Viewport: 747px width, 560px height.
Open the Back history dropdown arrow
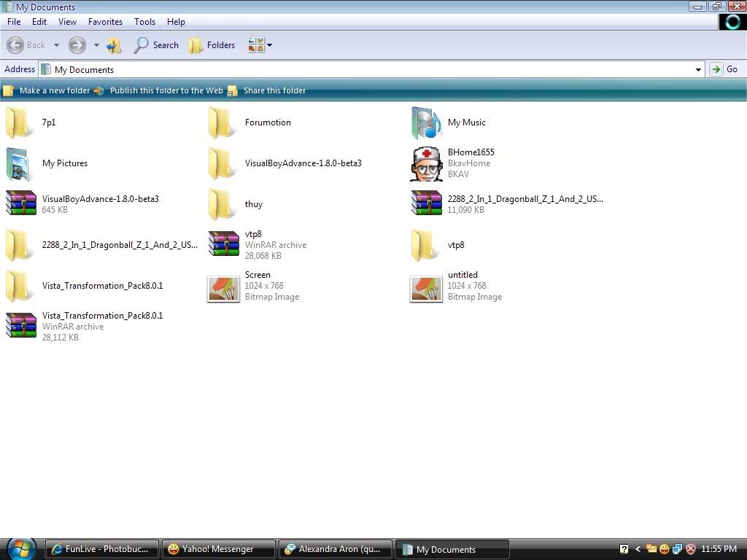tap(56, 45)
